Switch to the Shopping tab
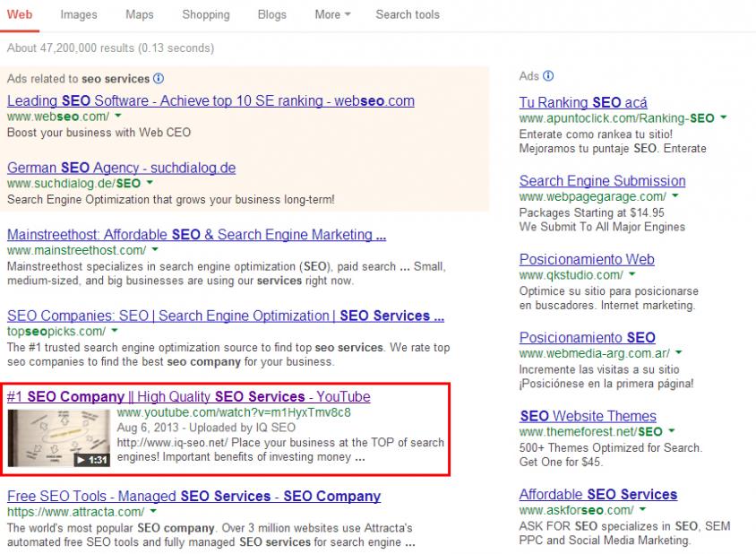The width and height of the screenshot is (756, 554). coord(205,14)
